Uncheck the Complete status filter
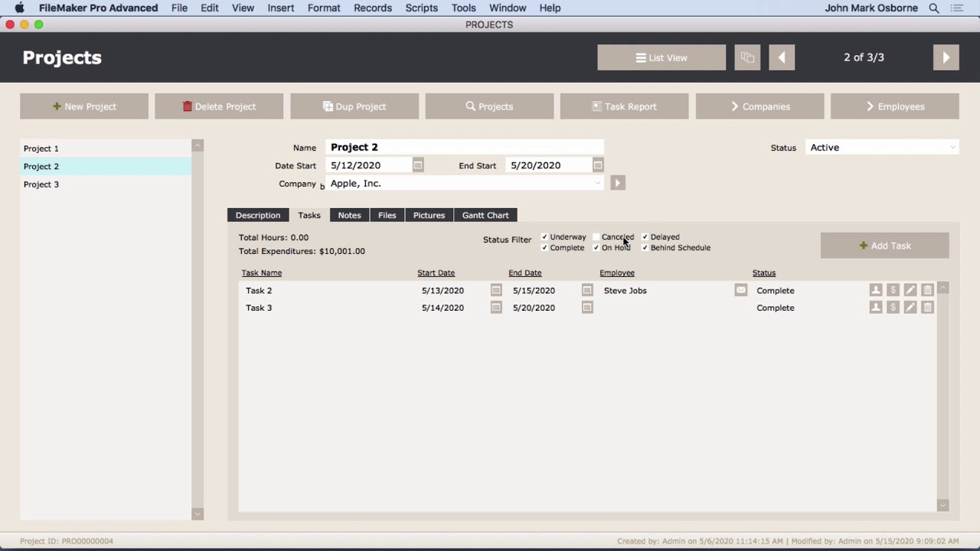Image resolution: width=980 pixels, height=551 pixels. [544, 248]
